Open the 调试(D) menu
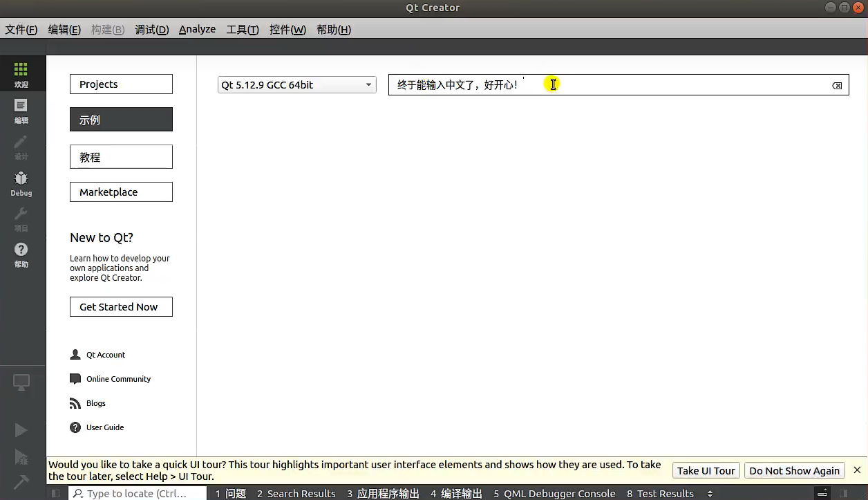The height and width of the screenshot is (500, 868). 151,30
